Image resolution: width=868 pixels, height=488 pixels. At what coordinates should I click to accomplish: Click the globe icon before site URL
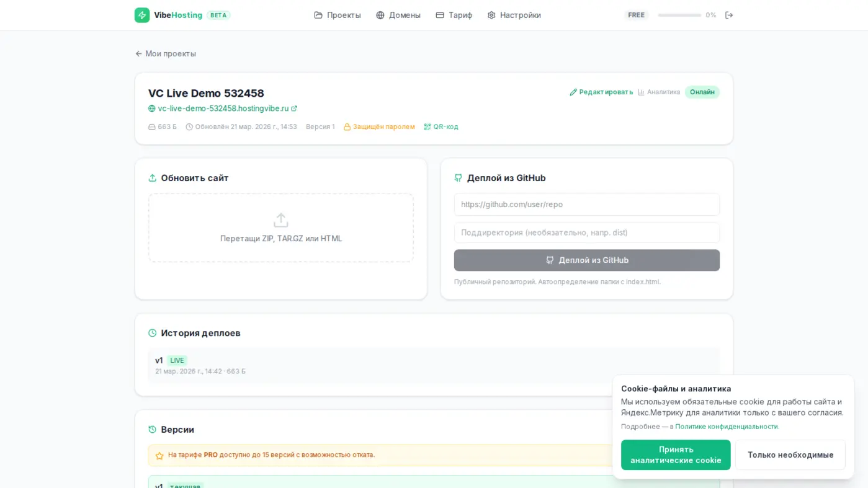(152, 109)
